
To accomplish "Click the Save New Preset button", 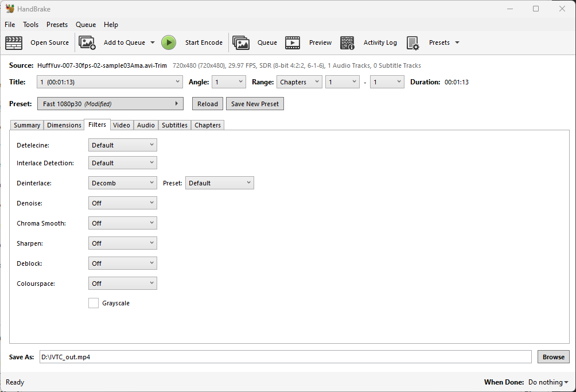I will click(255, 104).
